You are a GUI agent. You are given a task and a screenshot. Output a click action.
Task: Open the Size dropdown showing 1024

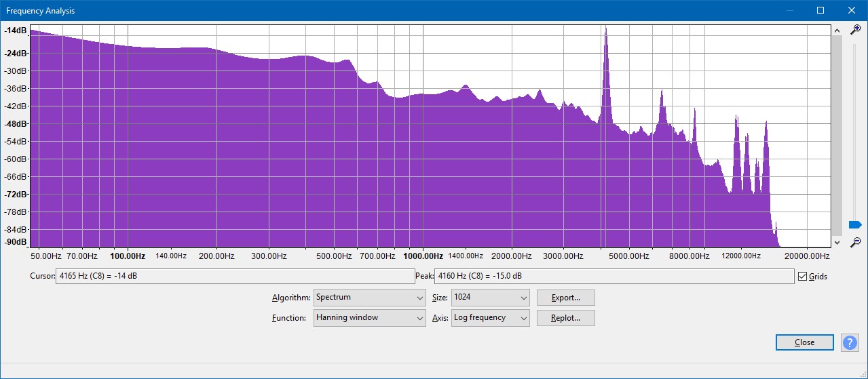coord(491,298)
